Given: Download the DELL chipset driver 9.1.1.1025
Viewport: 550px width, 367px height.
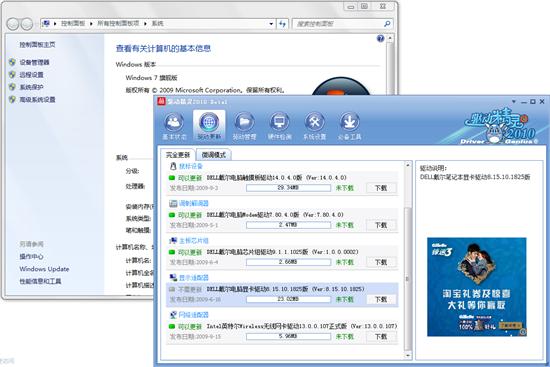Looking at the screenshot, I should 381,262.
